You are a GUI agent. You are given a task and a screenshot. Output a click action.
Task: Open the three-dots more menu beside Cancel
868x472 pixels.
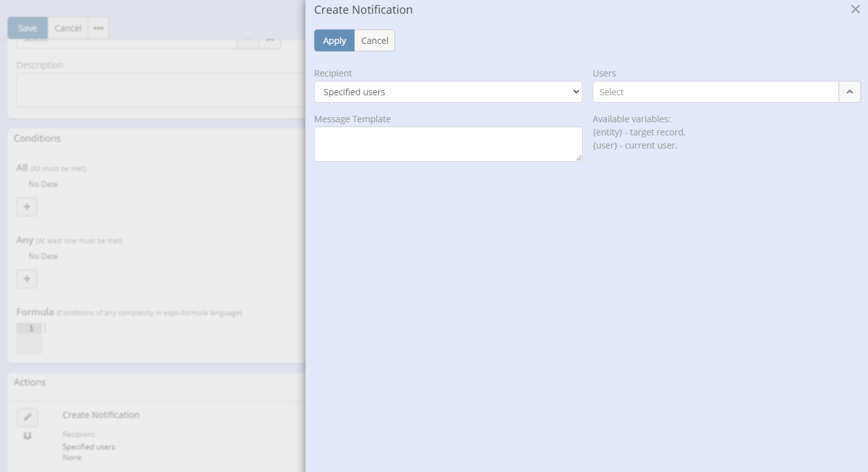98,28
